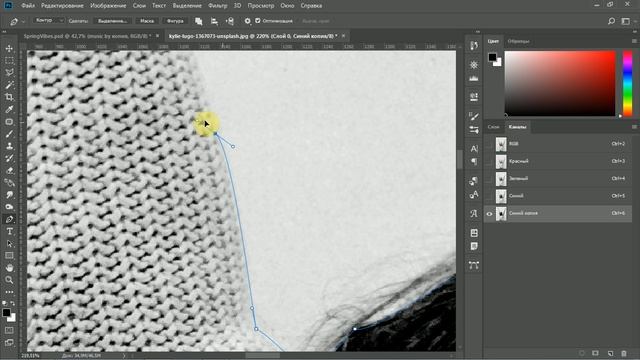Click the Фигура button

click(175, 21)
